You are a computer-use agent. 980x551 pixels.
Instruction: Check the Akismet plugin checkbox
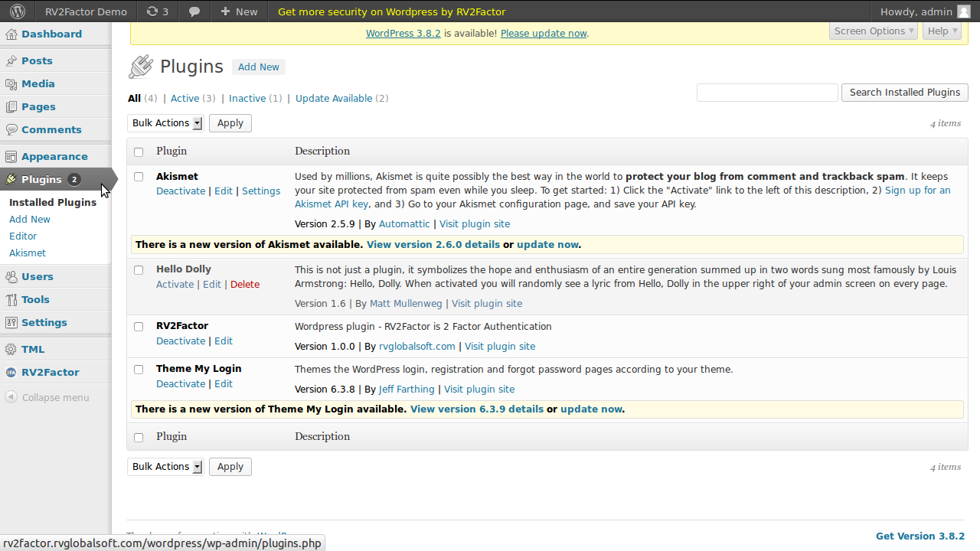[x=139, y=177]
